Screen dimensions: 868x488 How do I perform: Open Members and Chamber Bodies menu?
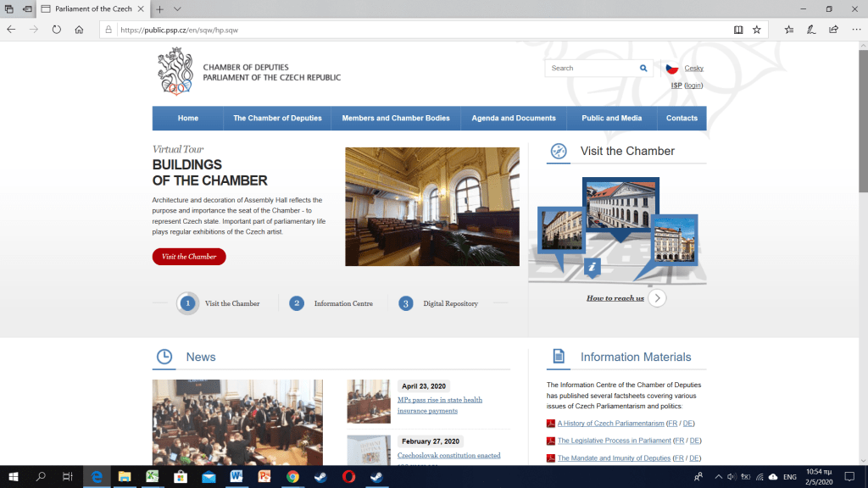pos(396,119)
